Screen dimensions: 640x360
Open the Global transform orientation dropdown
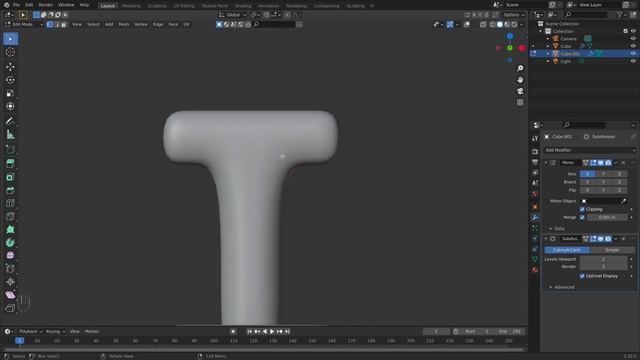(x=233, y=15)
